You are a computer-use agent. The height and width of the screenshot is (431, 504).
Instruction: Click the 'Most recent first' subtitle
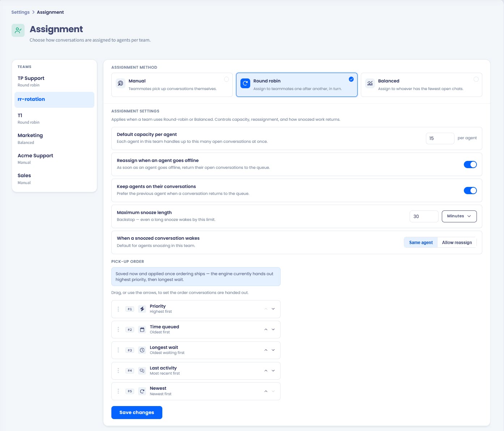click(x=165, y=374)
